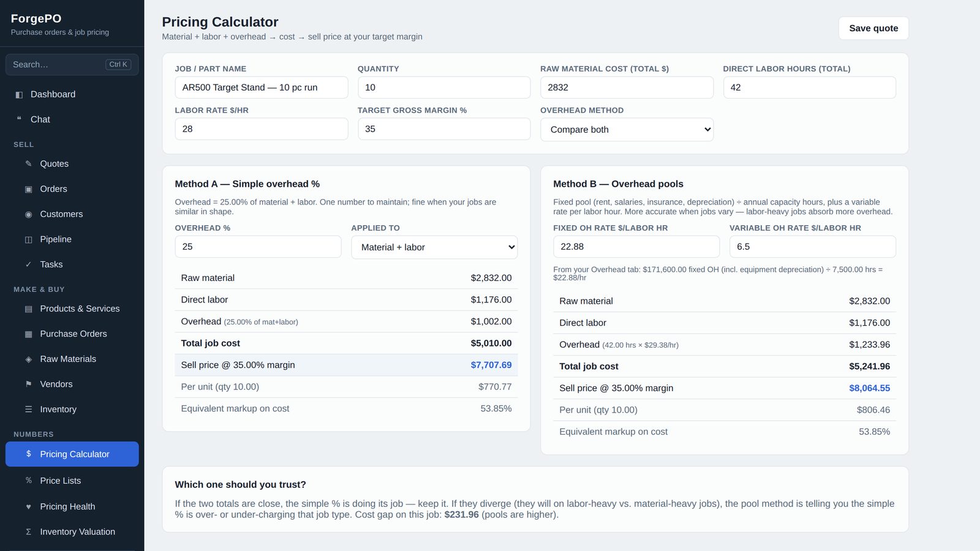The height and width of the screenshot is (551, 980).
Task: Click the Job / Part Name field
Action: pos(262,88)
